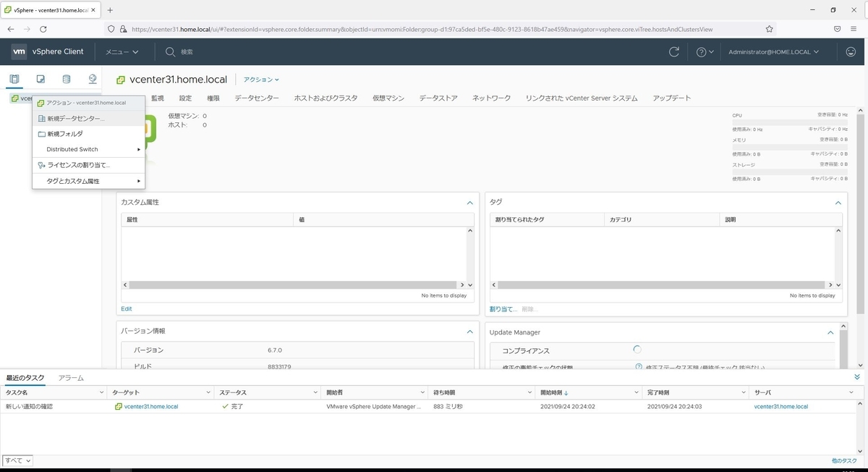Open アクション dropdown next to vcenter31.home.local
The width and height of the screenshot is (868, 472).
[x=261, y=80]
